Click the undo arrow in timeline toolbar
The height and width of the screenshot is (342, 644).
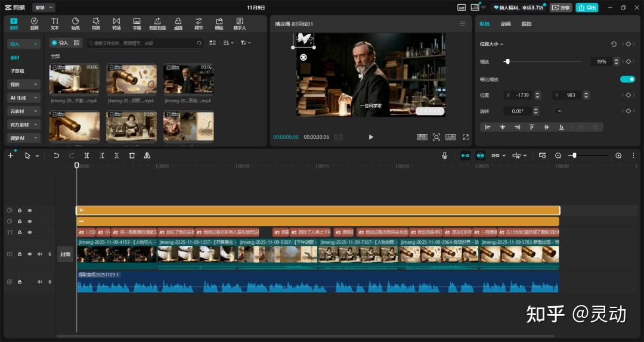coord(57,156)
